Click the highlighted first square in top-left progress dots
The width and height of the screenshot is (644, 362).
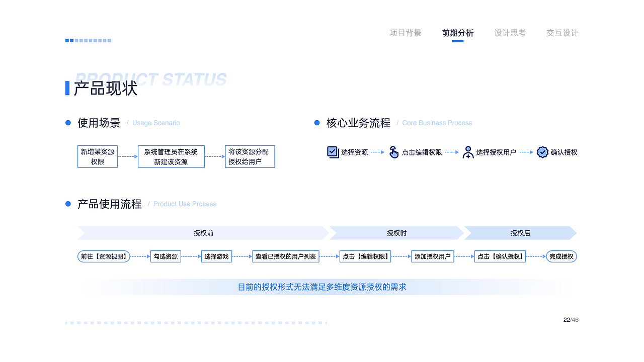click(x=66, y=40)
